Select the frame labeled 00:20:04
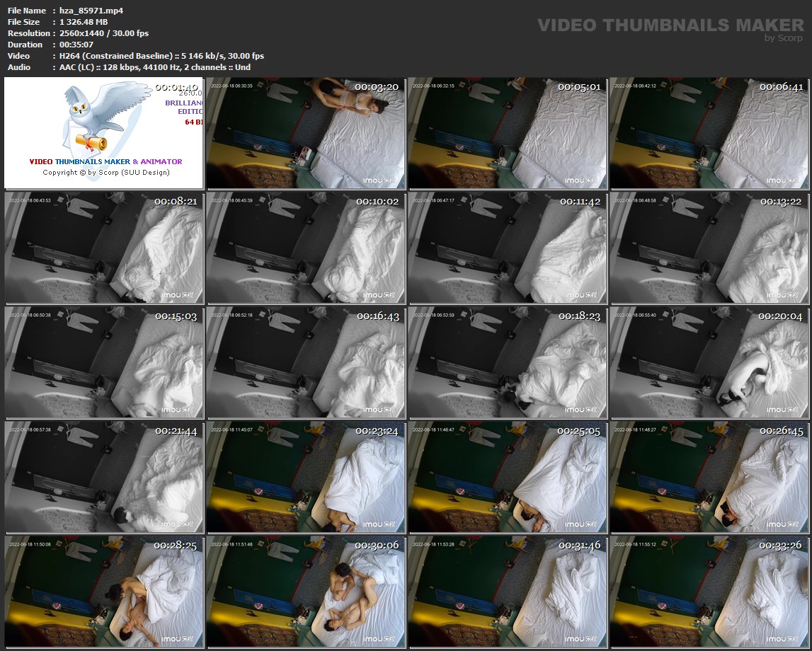The width and height of the screenshot is (812, 651). point(709,362)
